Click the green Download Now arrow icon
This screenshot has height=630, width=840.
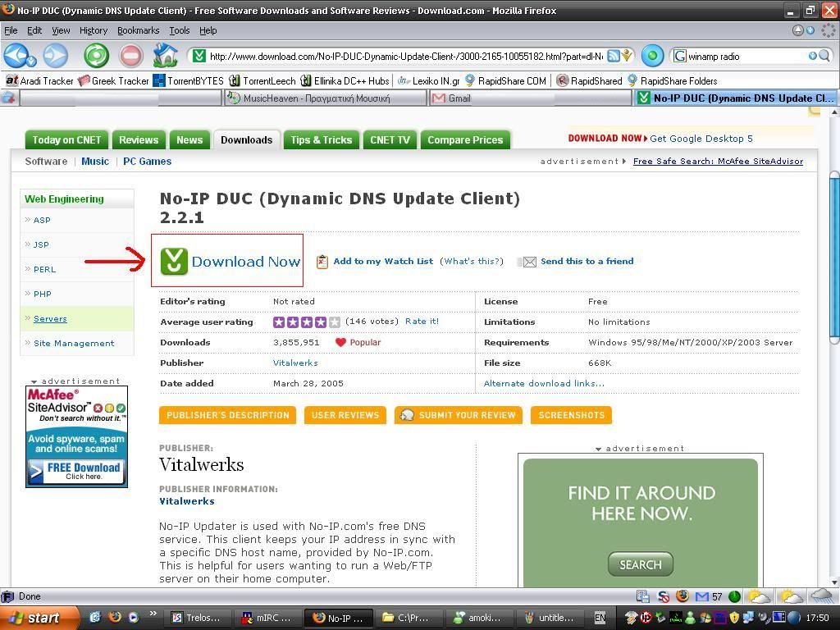[x=174, y=262]
